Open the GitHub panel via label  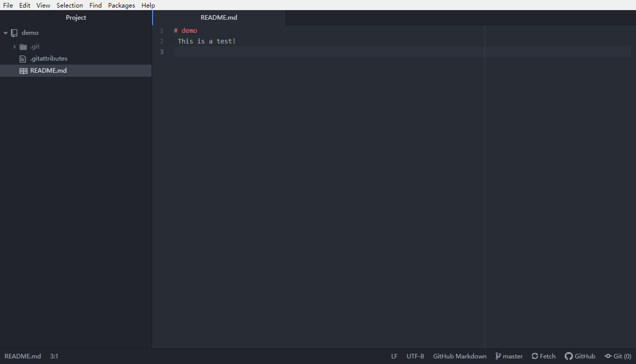click(x=585, y=356)
